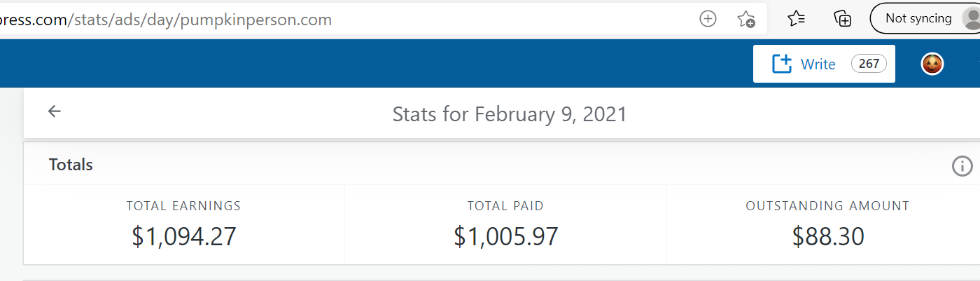The height and width of the screenshot is (281, 980).
Task: Click the Stats for February 9, 2021 heading
Action: pos(510,114)
